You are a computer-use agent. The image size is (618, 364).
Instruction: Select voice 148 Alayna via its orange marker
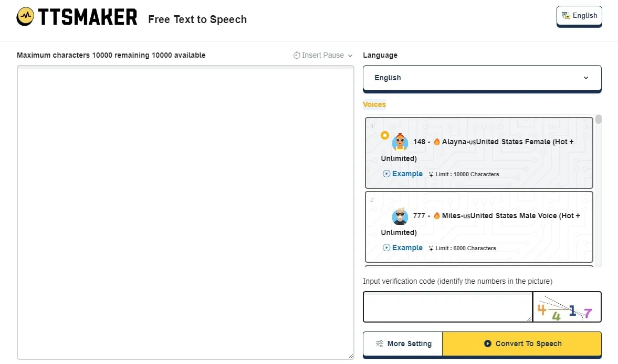pyautogui.click(x=385, y=135)
